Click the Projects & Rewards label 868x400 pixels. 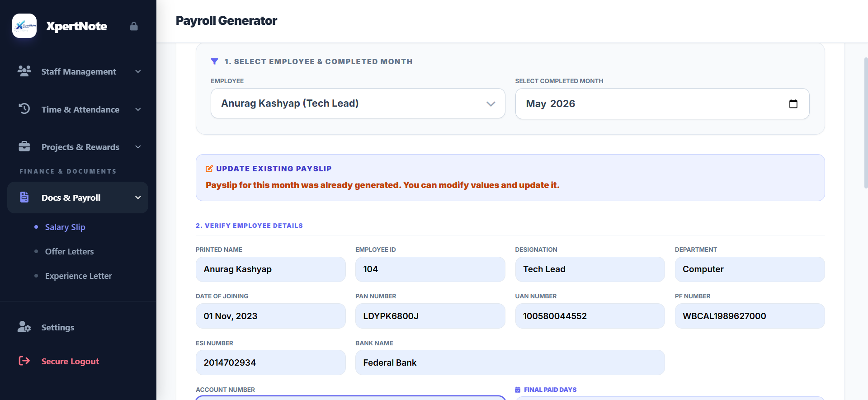80,147
